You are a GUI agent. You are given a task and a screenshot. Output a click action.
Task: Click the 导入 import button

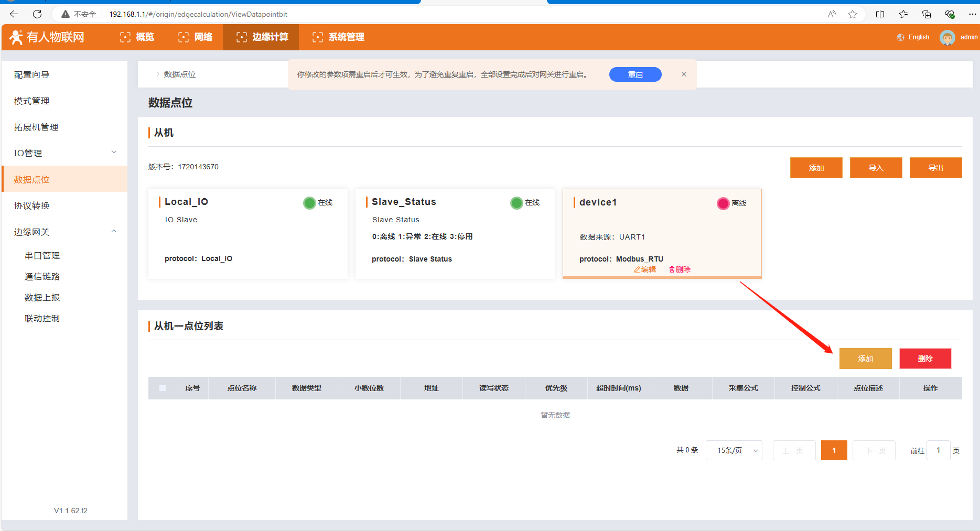click(x=876, y=168)
